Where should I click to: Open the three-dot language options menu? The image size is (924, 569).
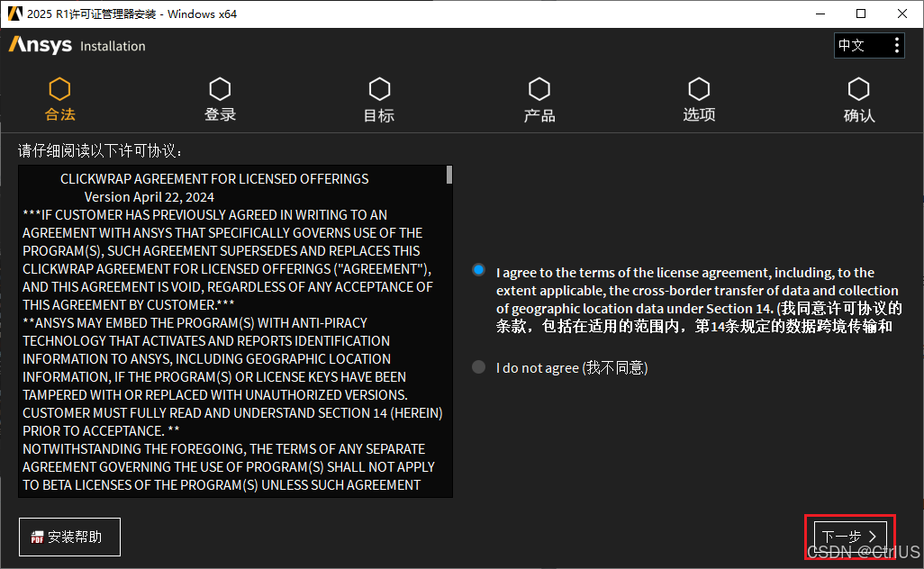(x=896, y=45)
